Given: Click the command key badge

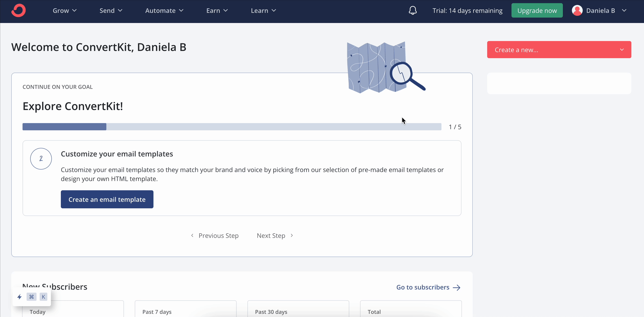Looking at the screenshot, I should (x=32, y=297).
